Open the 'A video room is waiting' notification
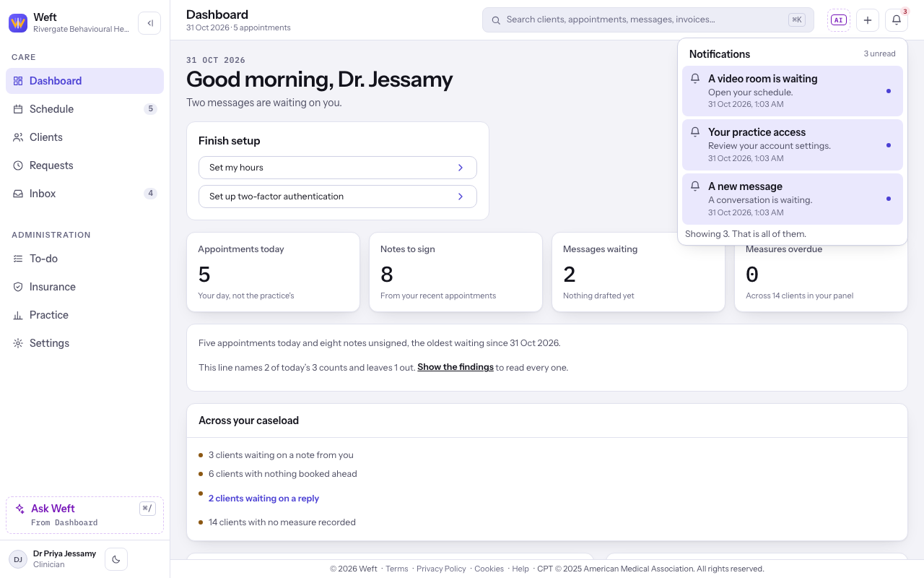The image size is (924, 578). [793, 91]
